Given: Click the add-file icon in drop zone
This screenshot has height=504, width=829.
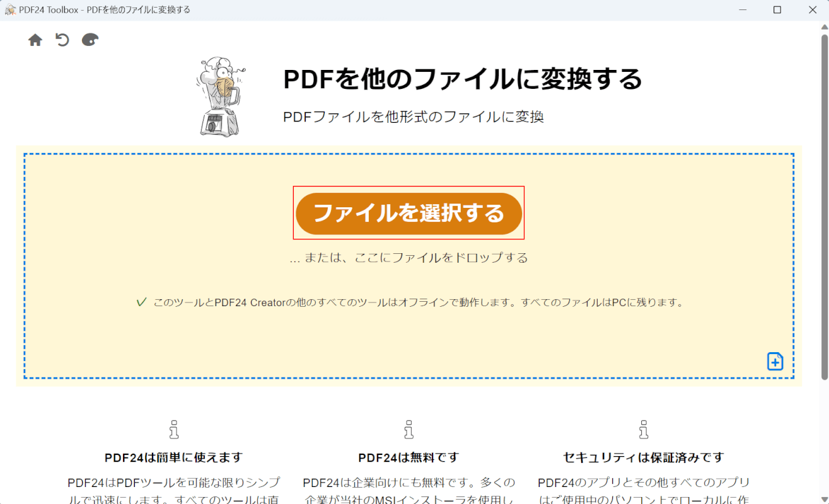Looking at the screenshot, I should click(x=775, y=361).
